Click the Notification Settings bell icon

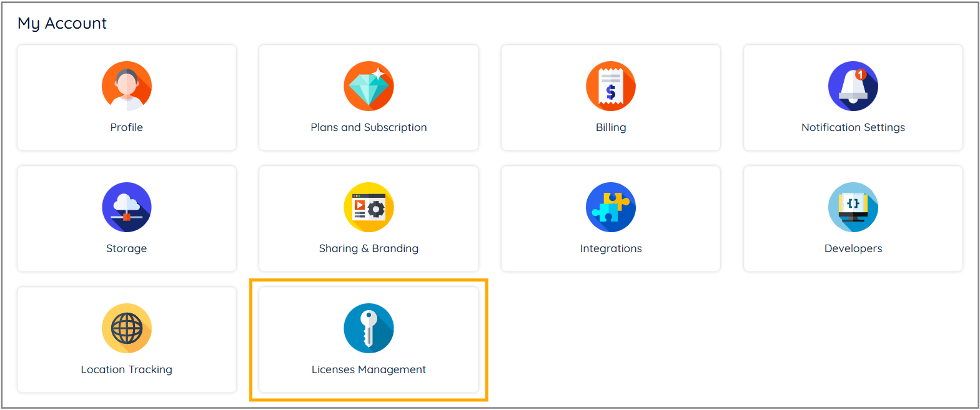pos(853,86)
